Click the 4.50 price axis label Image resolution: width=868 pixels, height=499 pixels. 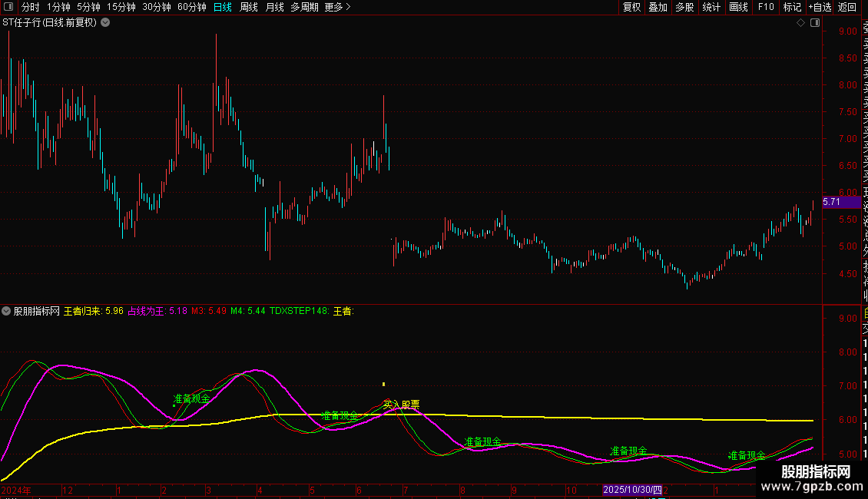click(848, 273)
